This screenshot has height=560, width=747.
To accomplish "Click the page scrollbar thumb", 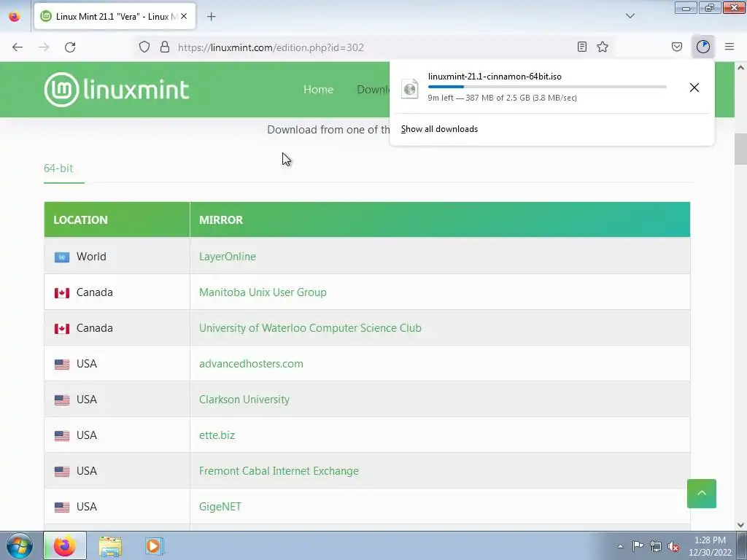I will tap(740, 149).
